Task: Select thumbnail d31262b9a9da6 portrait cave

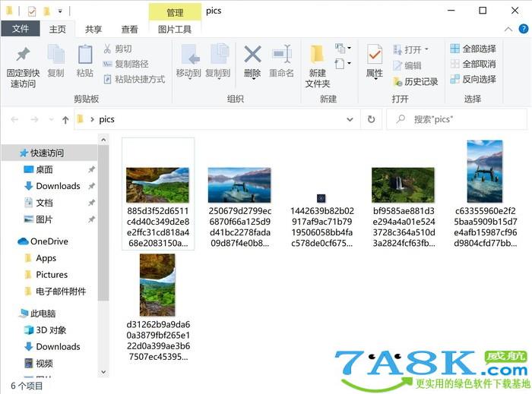Action: click(x=157, y=285)
